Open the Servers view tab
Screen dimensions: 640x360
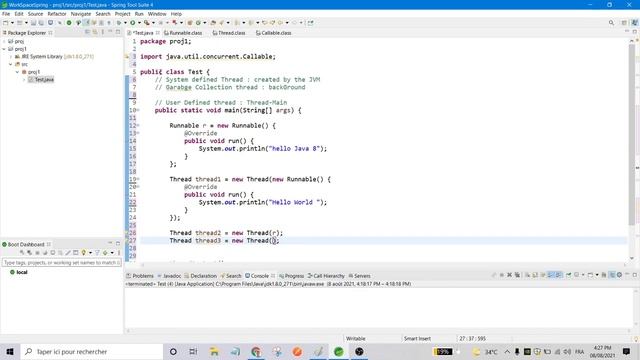tap(360, 276)
